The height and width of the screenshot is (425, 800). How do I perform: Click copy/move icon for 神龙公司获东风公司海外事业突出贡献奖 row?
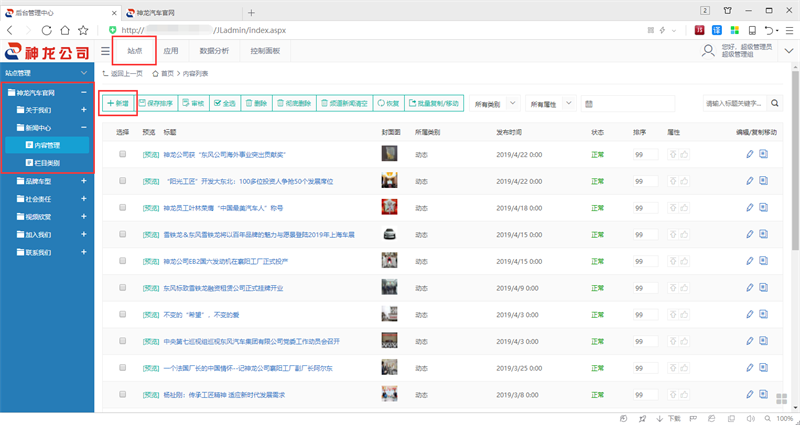click(763, 154)
